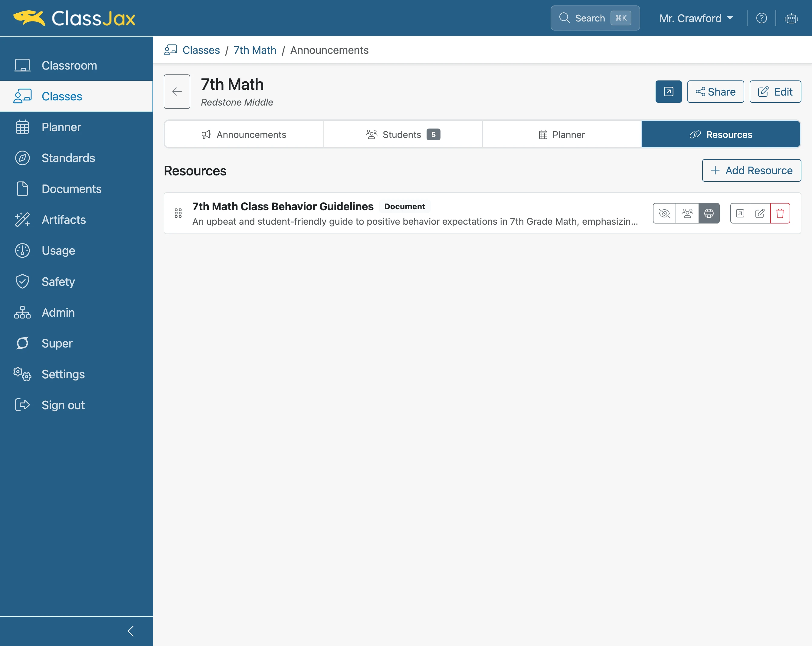This screenshot has width=812, height=646.
Task: Go back with the arrow button
Action: tap(177, 91)
